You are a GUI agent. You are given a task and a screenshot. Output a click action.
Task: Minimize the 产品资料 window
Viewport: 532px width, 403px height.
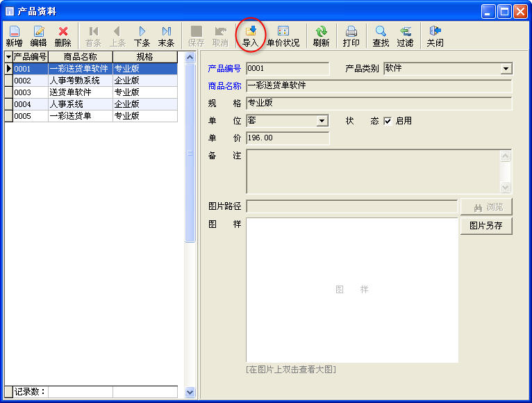click(x=488, y=12)
